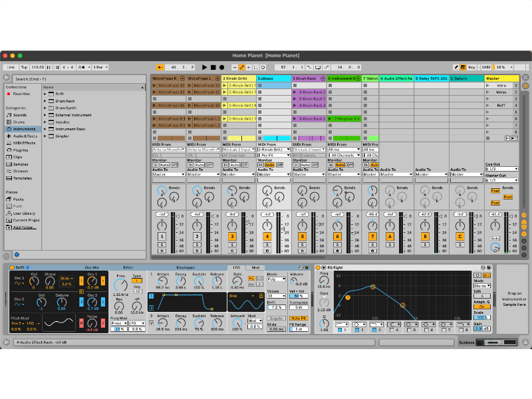Toggle the Follow/Arrangement position orange button
532x399 pixels.
tap(160, 67)
